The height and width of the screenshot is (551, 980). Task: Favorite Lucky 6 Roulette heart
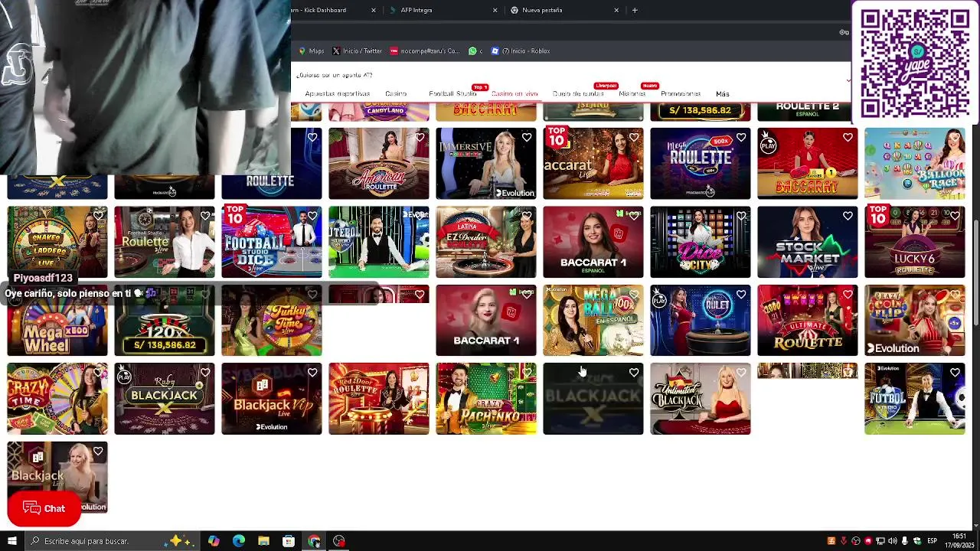coord(955,217)
